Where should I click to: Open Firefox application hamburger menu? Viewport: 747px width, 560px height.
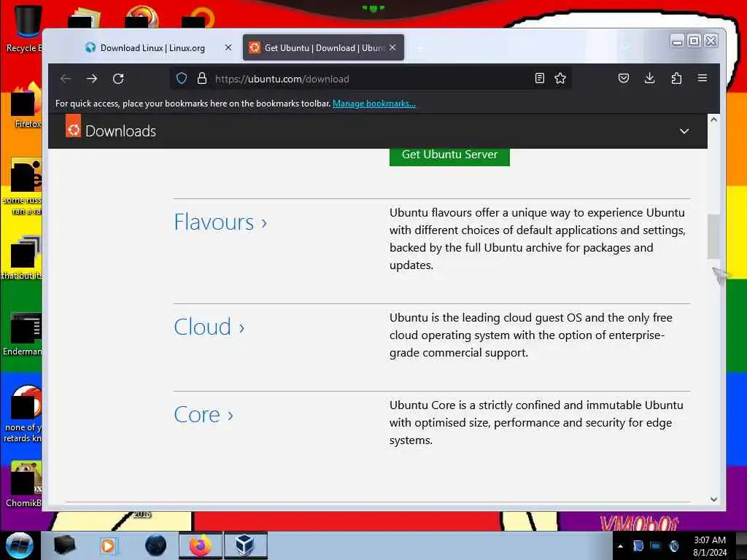click(x=703, y=78)
